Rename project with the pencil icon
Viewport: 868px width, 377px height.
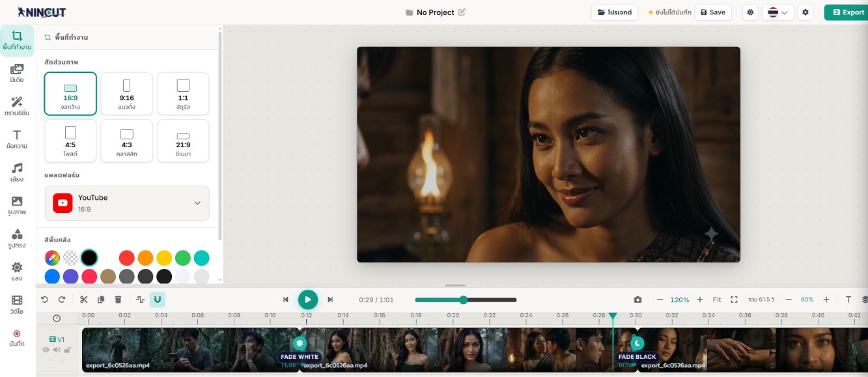[x=462, y=12]
